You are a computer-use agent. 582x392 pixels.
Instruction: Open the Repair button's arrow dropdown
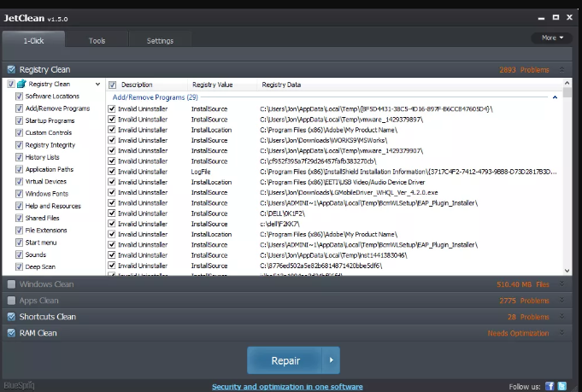pyautogui.click(x=331, y=360)
